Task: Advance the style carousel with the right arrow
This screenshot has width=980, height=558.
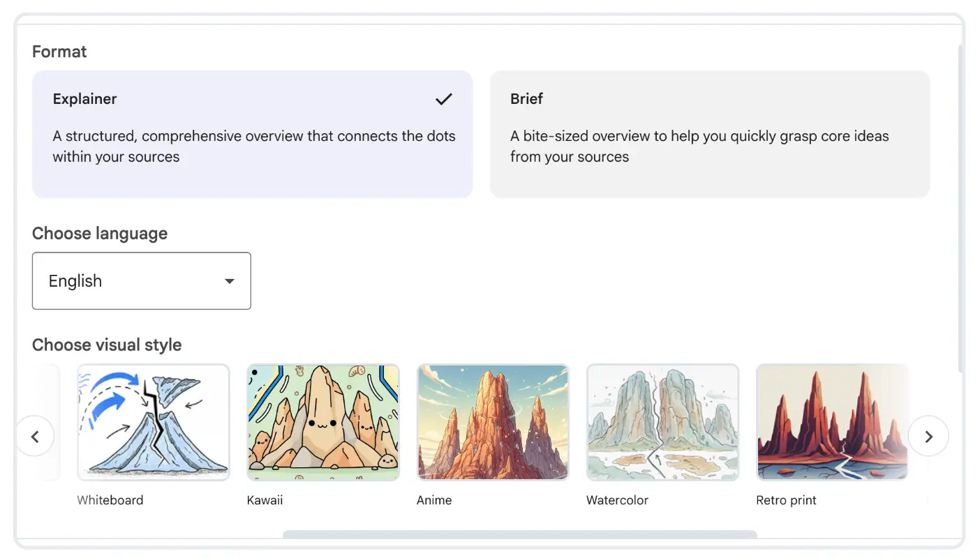Action: pyautogui.click(x=929, y=436)
